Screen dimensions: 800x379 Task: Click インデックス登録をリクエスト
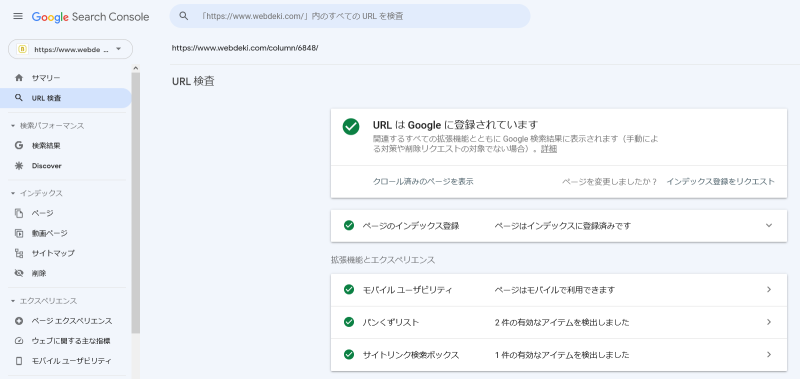click(720, 182)
